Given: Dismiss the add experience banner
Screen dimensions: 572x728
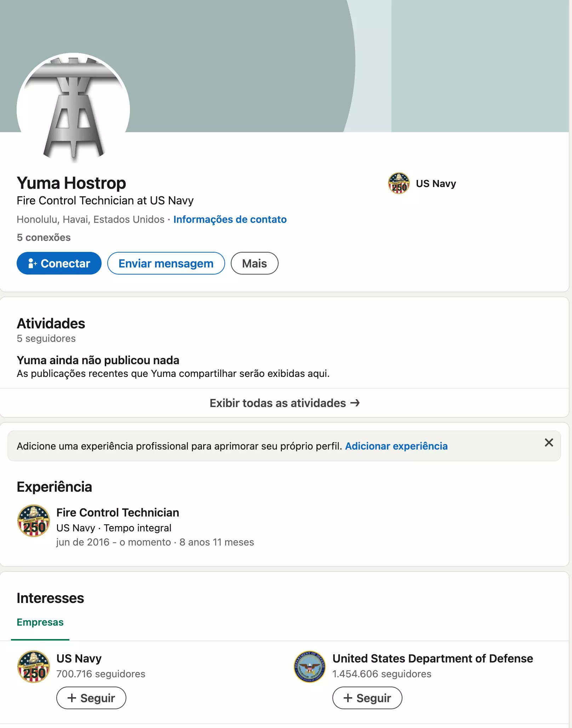Looking at the screenshot, I should [549, 442].
